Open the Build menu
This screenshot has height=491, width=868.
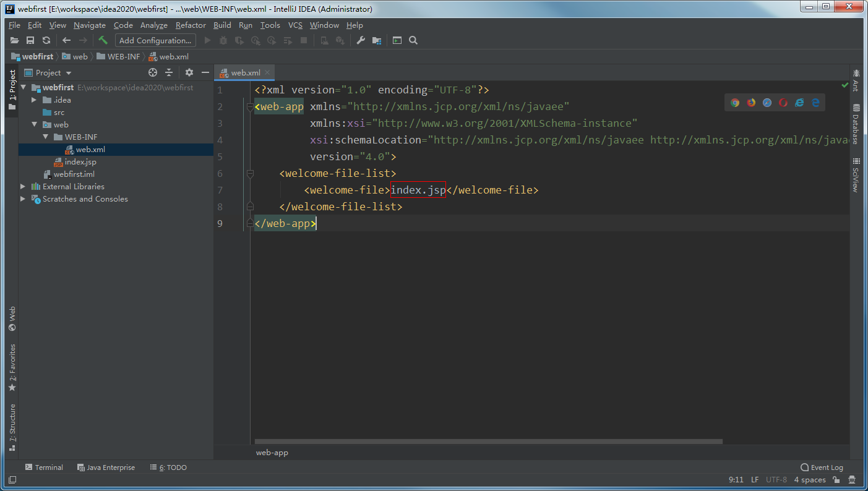(222, 25)
